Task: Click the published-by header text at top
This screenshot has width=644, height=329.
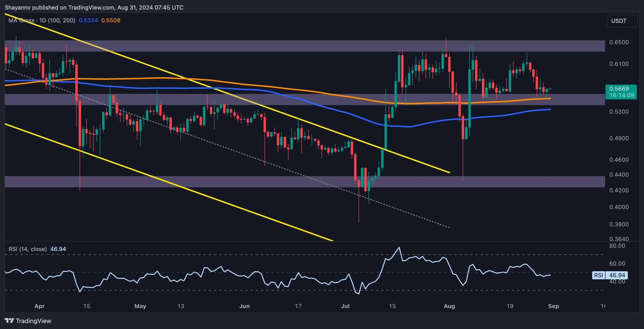Action: coord(94,8)
